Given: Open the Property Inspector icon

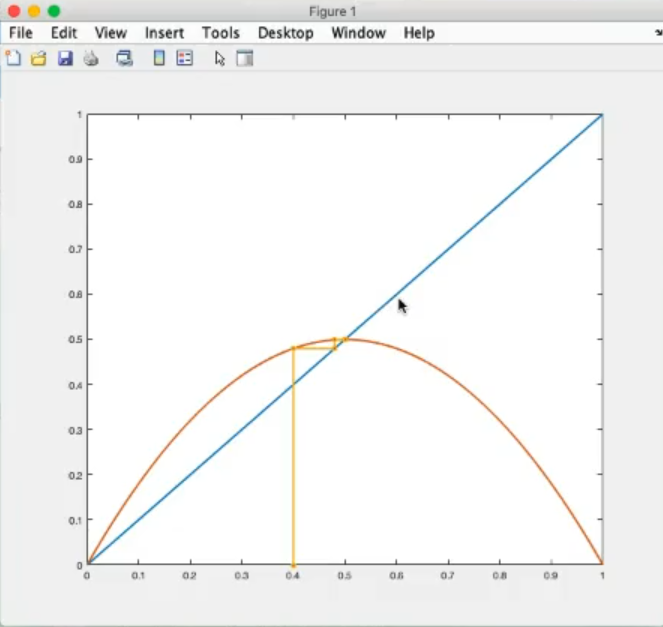Looking at the screenshot, I should (245, 58).
